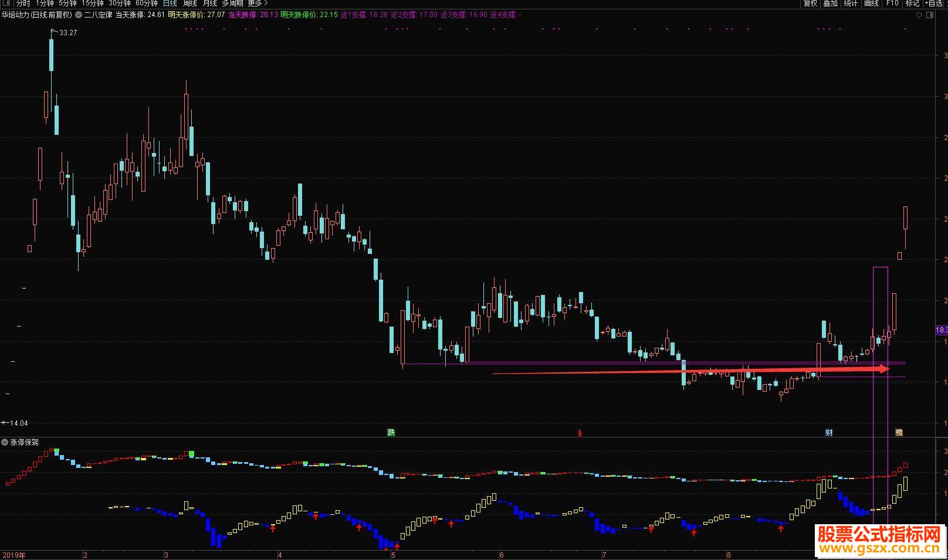Viewport: 948px width, 560px height.
Task: Click the 近4支撑 support label
Action: point(506,15)
